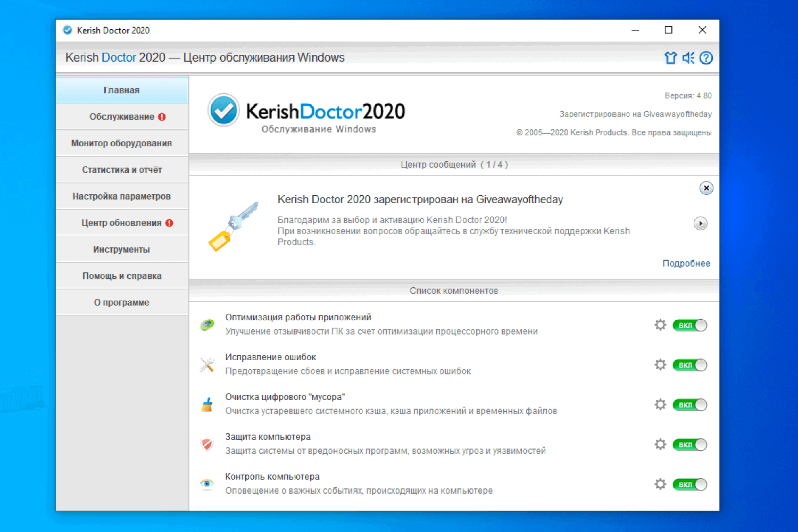Click description Защита системы от вредоносных программ
The image size is (798, 532).
coord(386,451)
